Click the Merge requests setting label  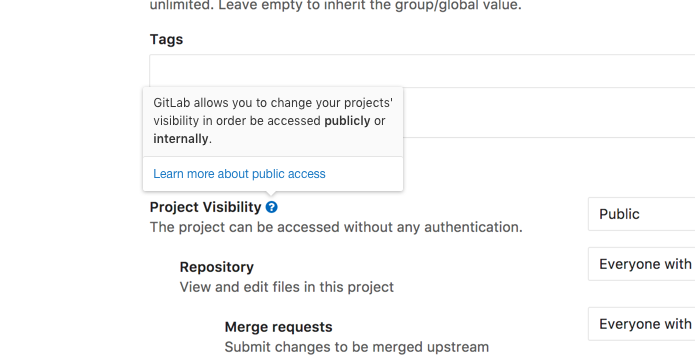(278, 327)
